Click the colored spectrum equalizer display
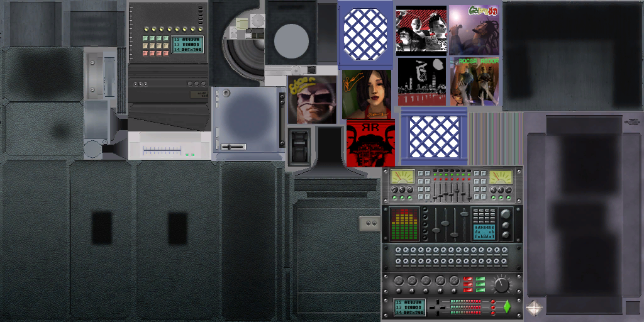The width and height of the screenshot is (644, 322). pos(404,224)
